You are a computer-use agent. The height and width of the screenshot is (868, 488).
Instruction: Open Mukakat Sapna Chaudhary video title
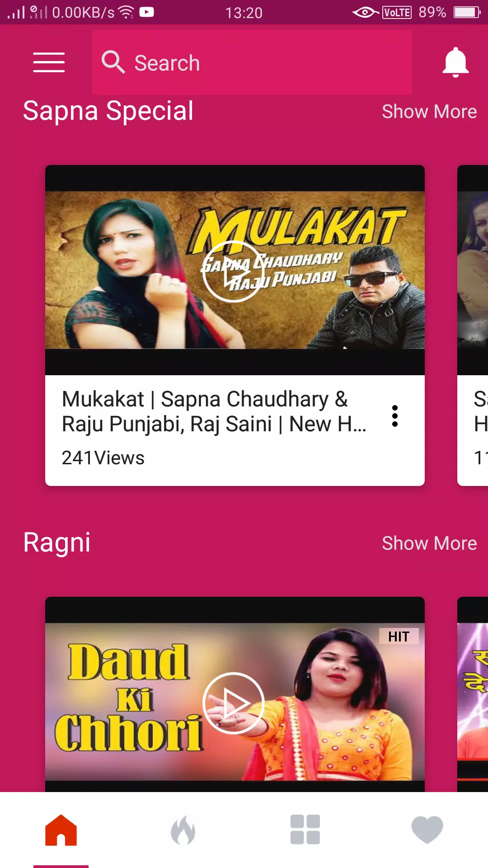[214, 411]
